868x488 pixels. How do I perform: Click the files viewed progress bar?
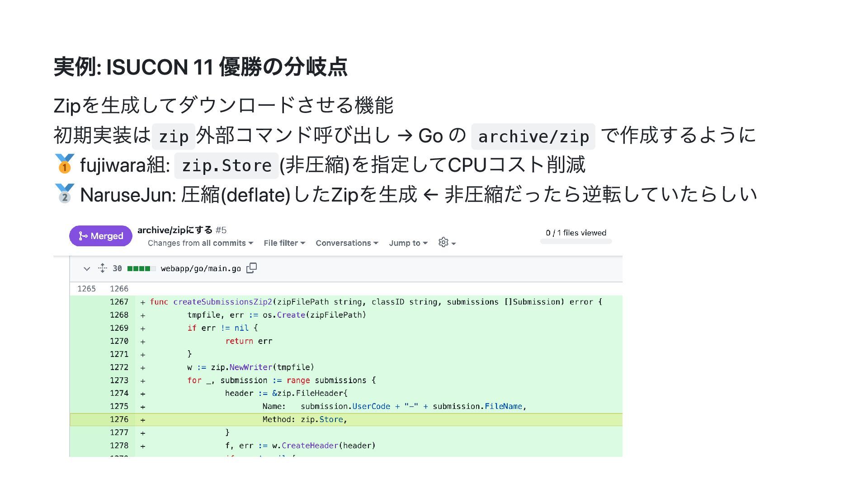tap(576, 242)
